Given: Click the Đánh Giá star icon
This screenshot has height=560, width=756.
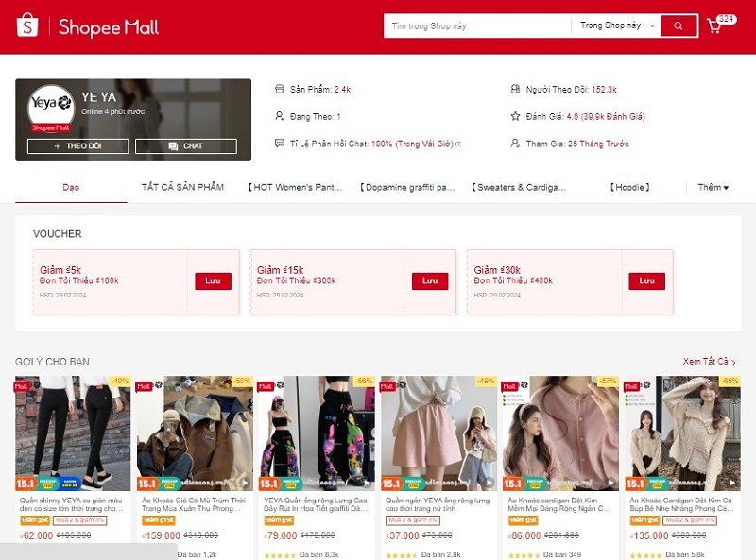Looking at the screenshot, I should 515,116.
